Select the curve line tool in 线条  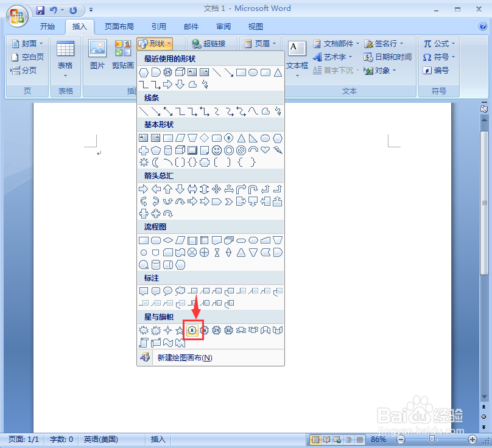pos(253,111)
